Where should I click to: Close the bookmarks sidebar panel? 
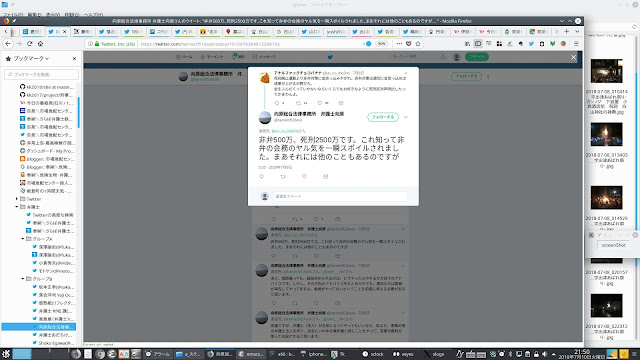74,59
